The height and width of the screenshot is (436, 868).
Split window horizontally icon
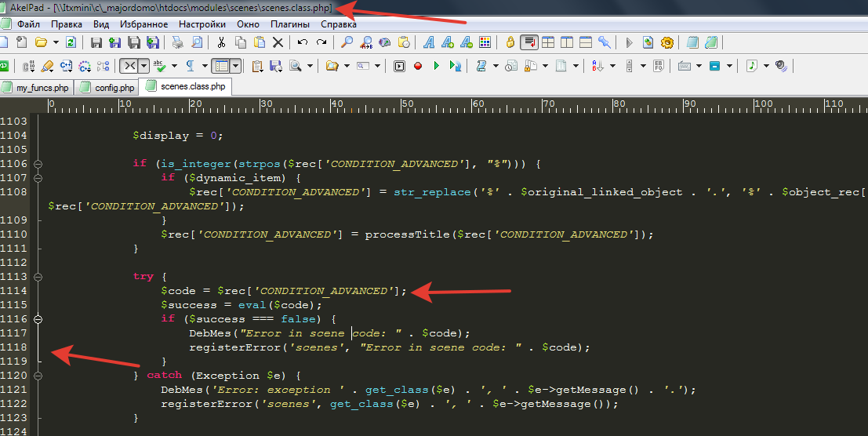[x=586, y=42]
